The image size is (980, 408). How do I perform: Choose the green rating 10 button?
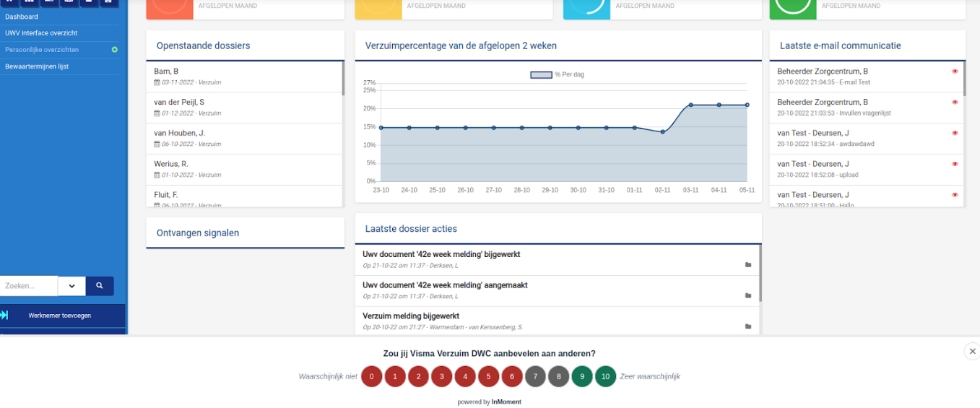(606, 376)
